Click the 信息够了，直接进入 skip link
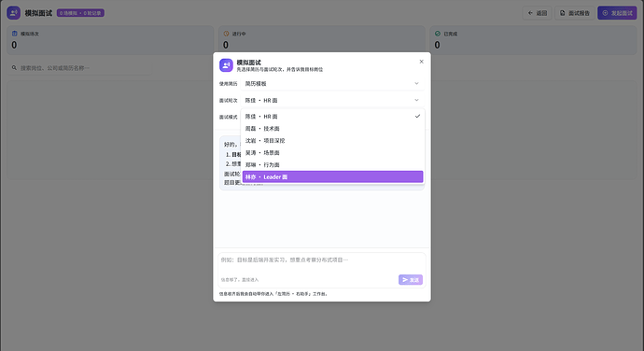This screenshot has height=351, width=644. point(240,280)
